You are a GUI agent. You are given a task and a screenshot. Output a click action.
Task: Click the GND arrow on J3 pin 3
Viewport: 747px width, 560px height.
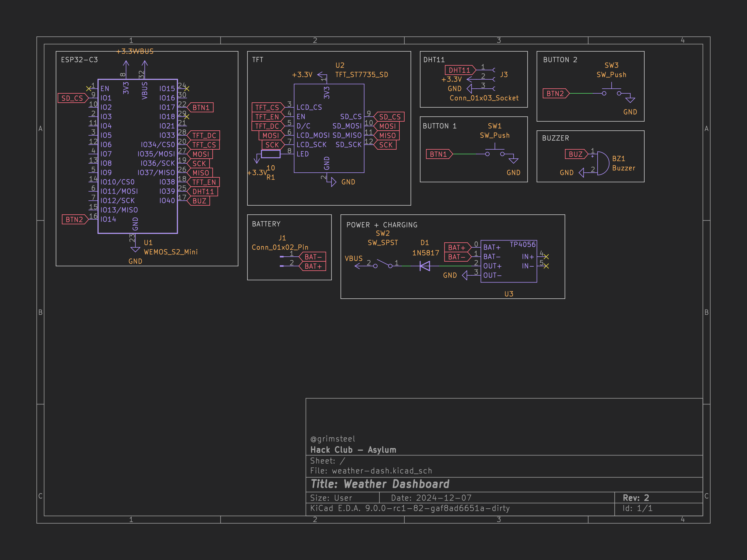469,89
